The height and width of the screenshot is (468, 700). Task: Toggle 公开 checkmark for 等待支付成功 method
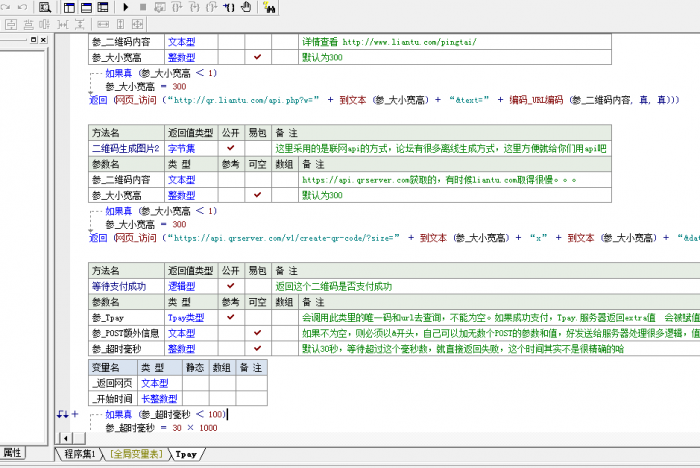tap(230, 286)
